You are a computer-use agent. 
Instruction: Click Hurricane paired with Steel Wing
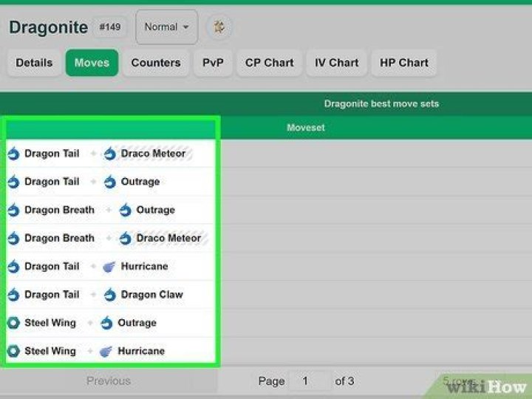point(141,351)
